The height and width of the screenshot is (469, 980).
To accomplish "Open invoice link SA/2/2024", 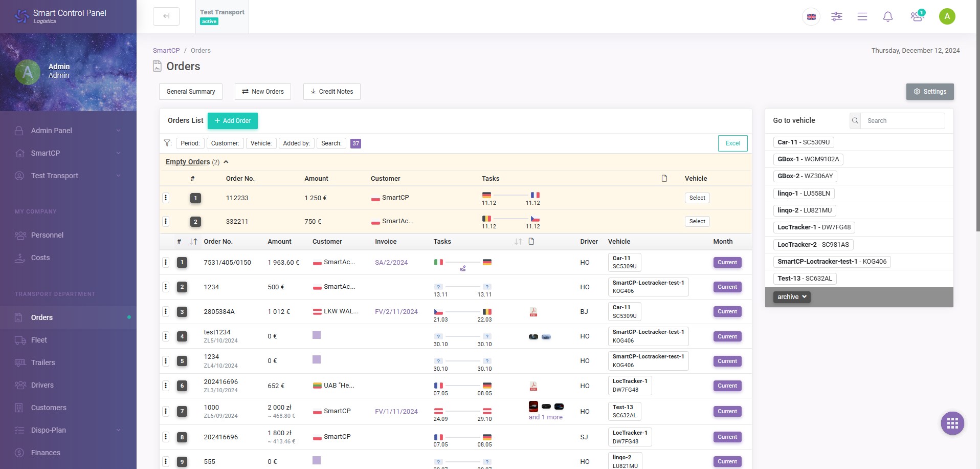I will pos(391,263).
